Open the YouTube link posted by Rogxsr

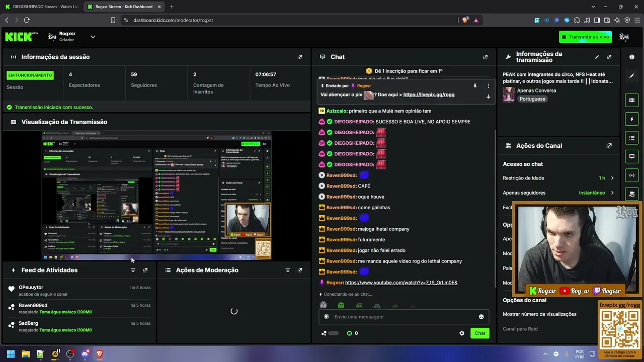point(401,283)
